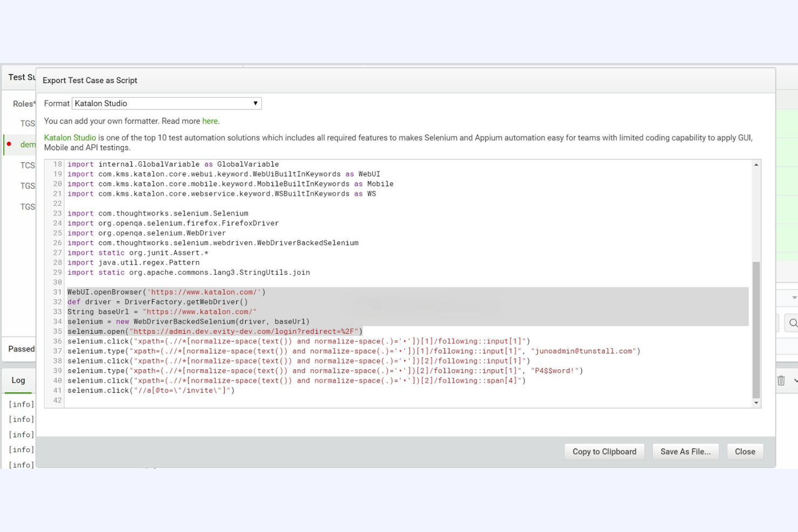Select the Roles test suite item
The image size is (798, 532).
pyautogui.click(x=24, y=104)
